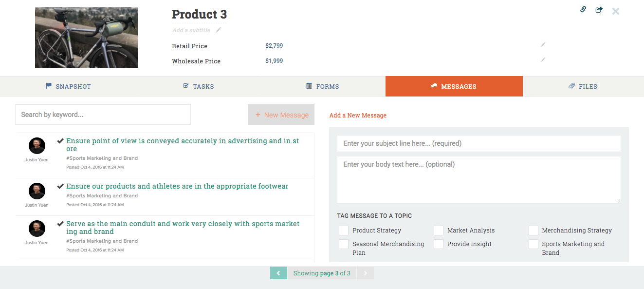This screenshot has width=644, height=289.
Task: Open the Files tab
Action: pyautogui.click(x=583, y=86)
